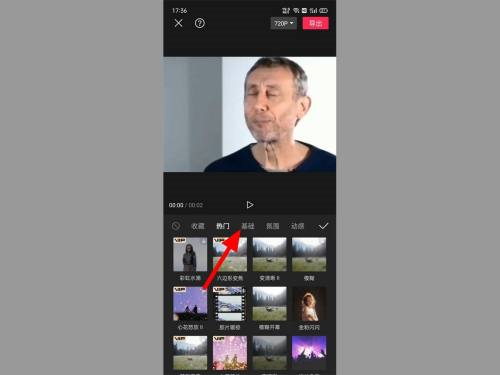The height and width of the screenshot is (375, 500).
Task: Tap the battery icon in status bar
Action: [x=324, y=11]
